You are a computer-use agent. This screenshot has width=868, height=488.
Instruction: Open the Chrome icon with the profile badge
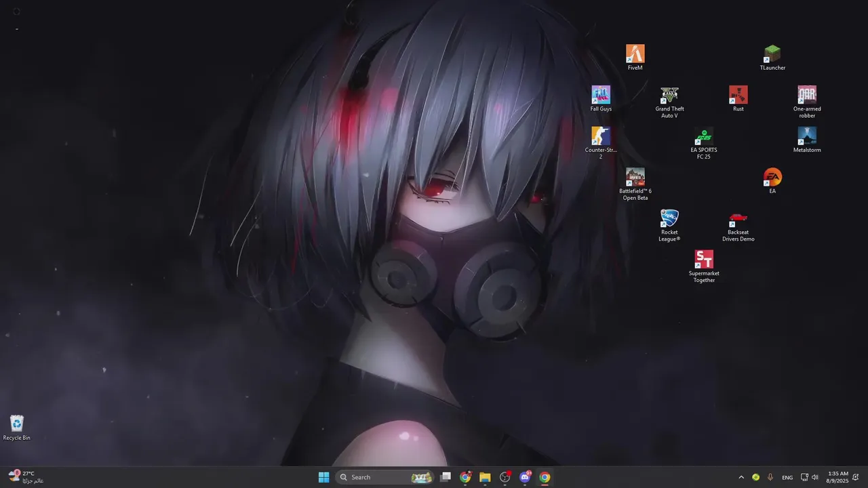tap(465, 477)
